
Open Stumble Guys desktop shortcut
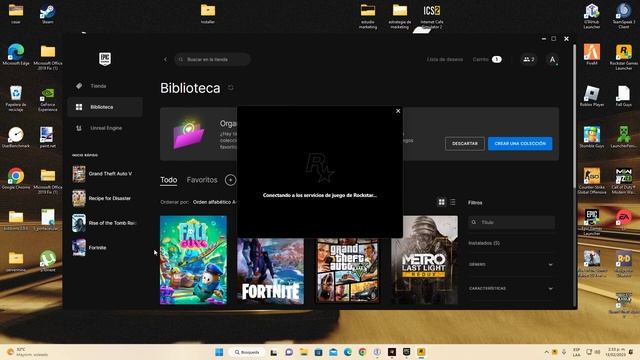592,137
